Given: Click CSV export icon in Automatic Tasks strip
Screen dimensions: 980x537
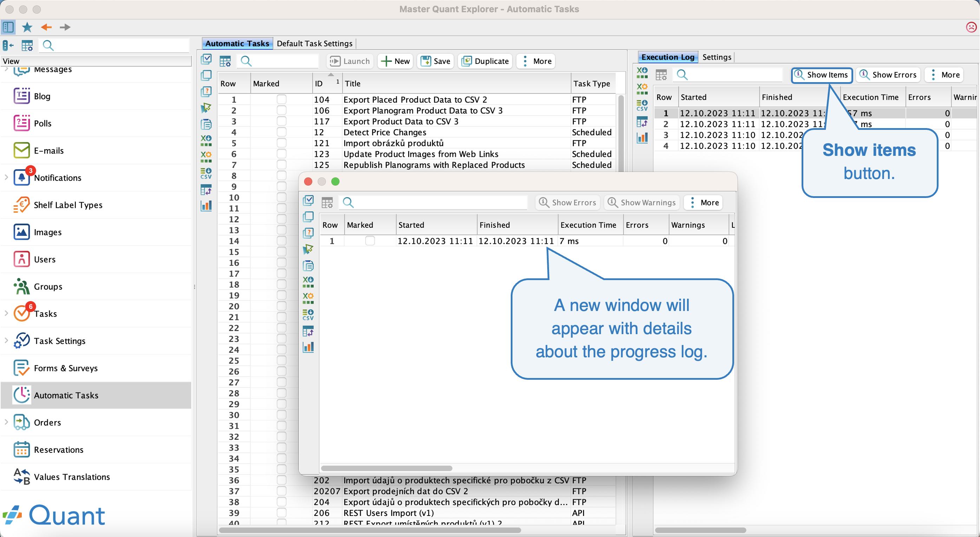Looking at the screenshot, I should point(206,173).
